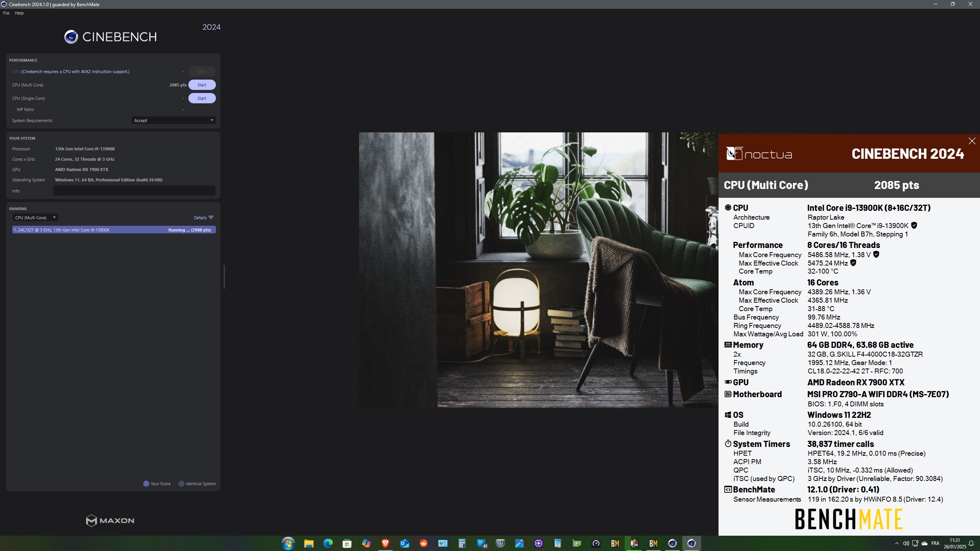The height and width of the screenshot is (551, 980).
Task: Open the Windows Start button
Action: [x=288, y=543]
